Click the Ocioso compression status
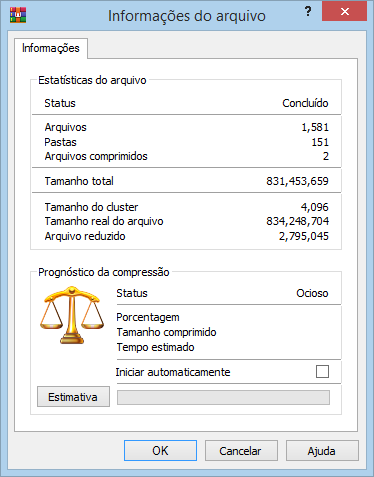The image size is (374, 477). click(x=312, y=293)
